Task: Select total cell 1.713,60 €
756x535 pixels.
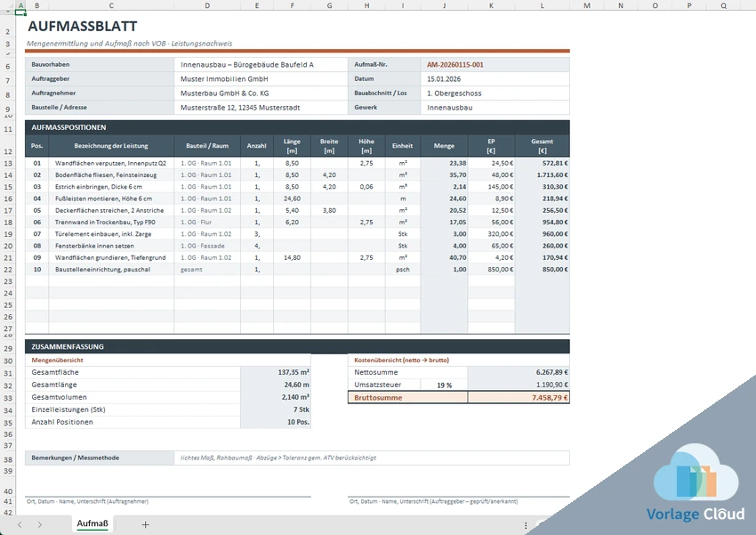Action: [543, 175]
